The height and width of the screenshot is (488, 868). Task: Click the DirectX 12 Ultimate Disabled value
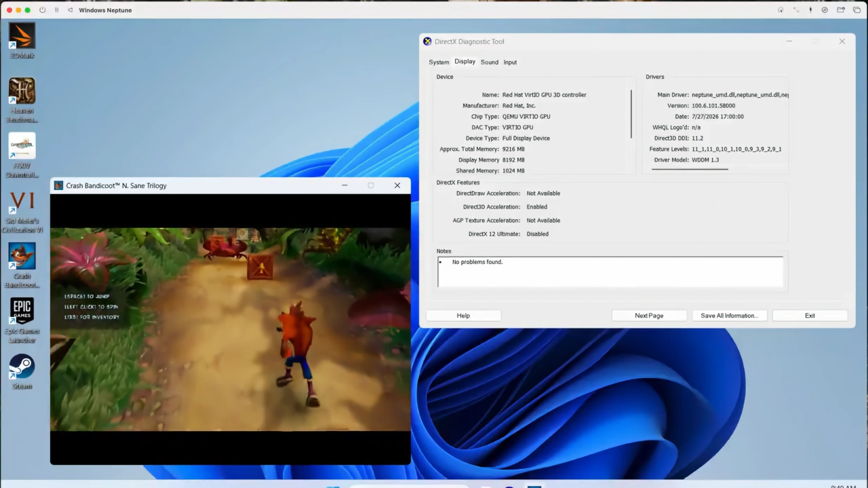point(538,234)
